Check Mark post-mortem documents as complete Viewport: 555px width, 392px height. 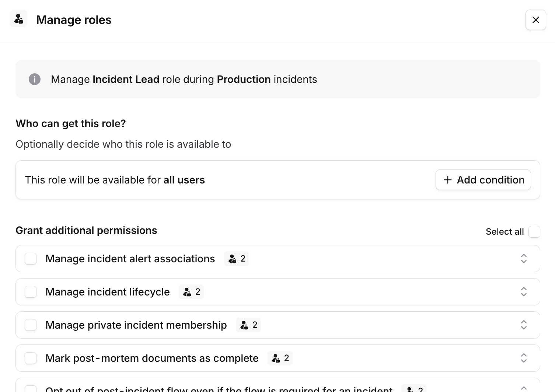[x=31, y=358]
